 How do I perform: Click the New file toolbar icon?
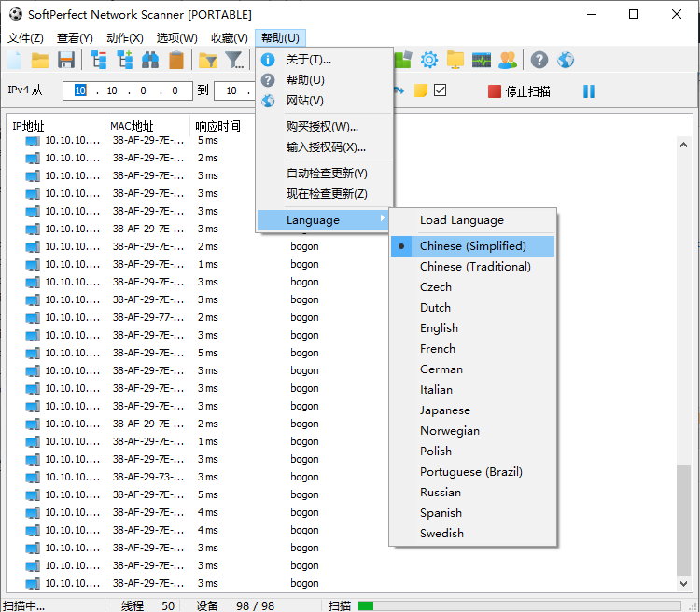15,60
